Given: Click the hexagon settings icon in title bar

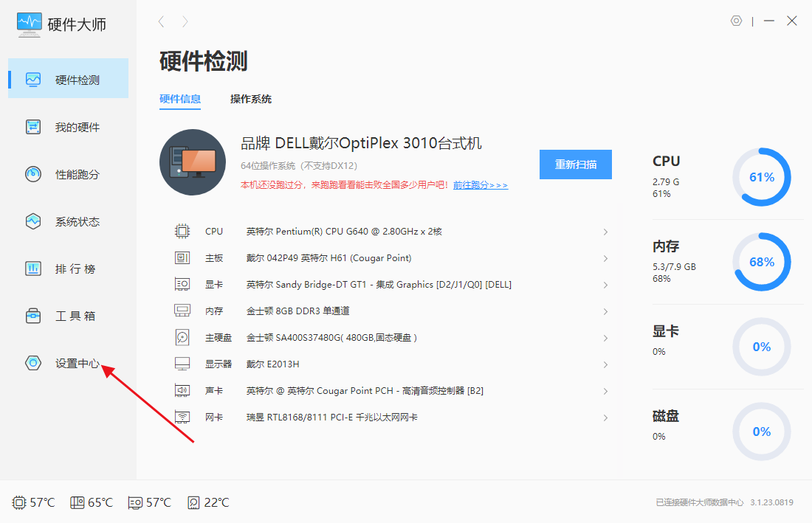Looking at the screenshot, I should click(x=736, y=21).
